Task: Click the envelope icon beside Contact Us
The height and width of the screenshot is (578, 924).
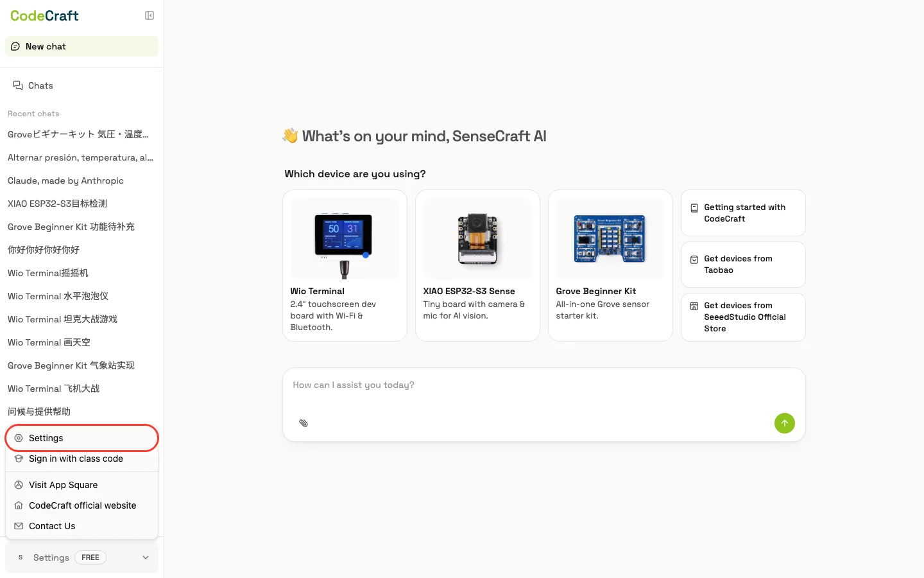Action: 19,526
